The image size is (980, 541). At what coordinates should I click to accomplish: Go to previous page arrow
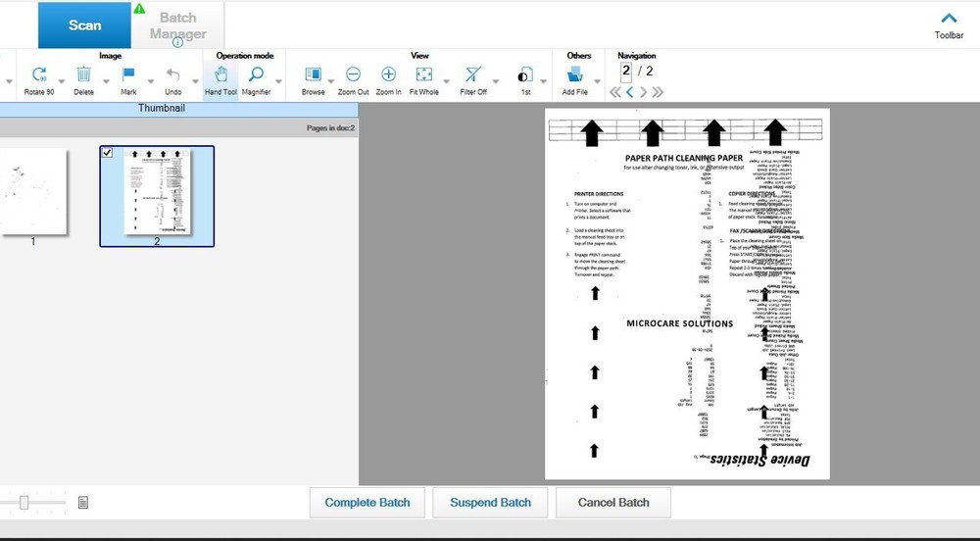pyautogui.click(x=630, y=92)
